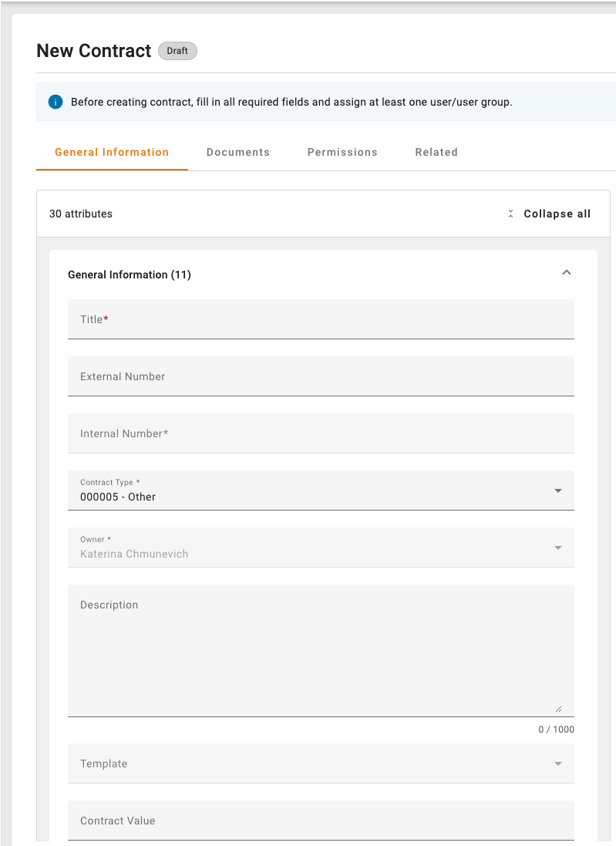The height and width of the screenshot is (846, 616).
Task: Click the Collapse all text button
Action: [557, 214]
